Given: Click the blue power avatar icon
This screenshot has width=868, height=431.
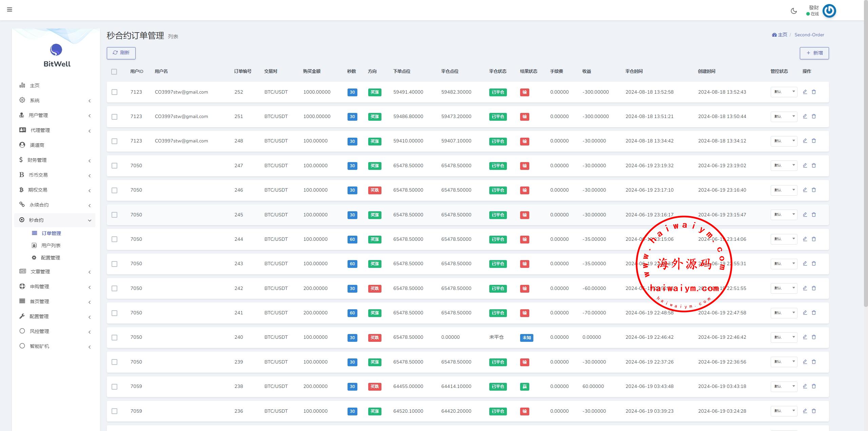Looking at the screenshot, I should (x=829, y=11).
